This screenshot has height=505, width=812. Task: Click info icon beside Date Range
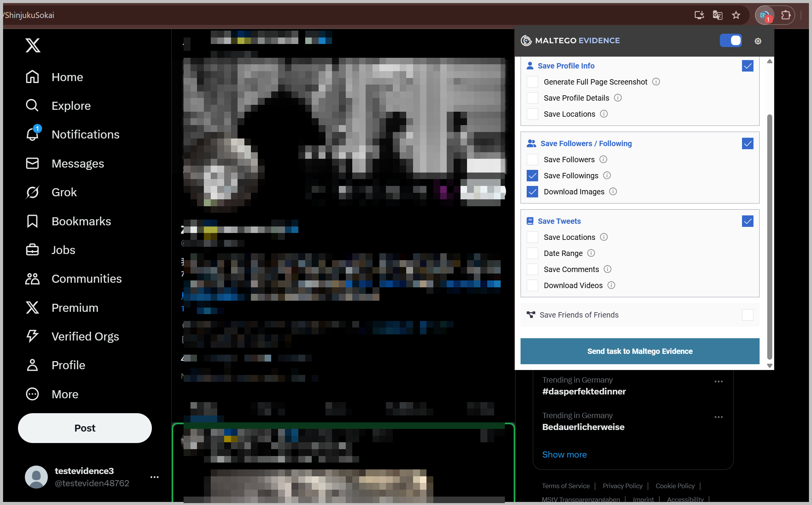[591, 253]
